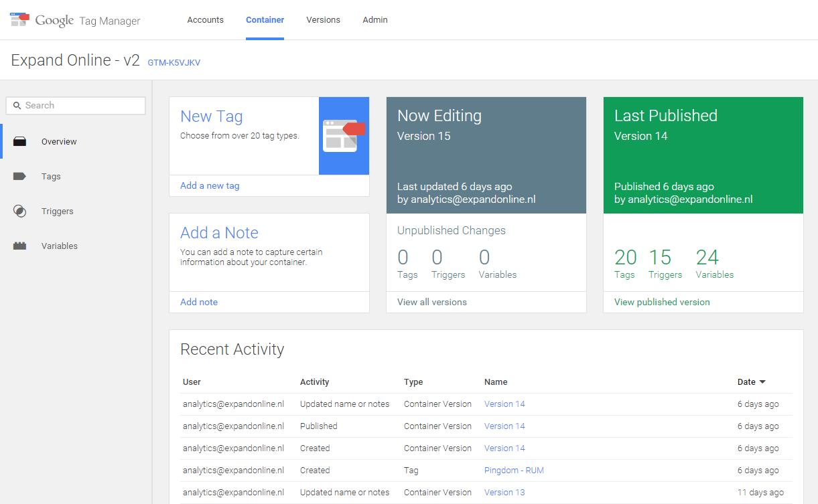Click the Variables brick icon in sidebar
818x504 pixels.
coord(20,246)
